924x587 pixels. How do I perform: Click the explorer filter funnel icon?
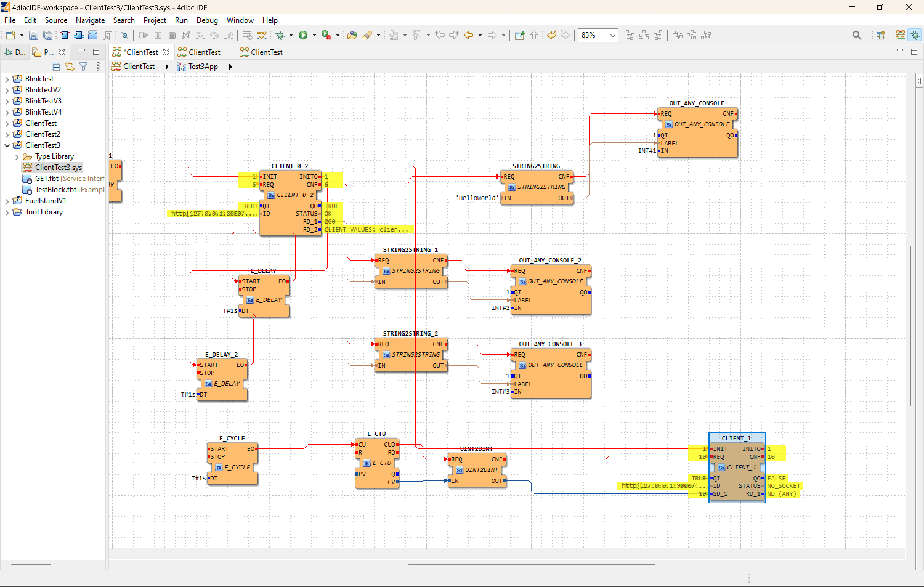pos(83,67)
